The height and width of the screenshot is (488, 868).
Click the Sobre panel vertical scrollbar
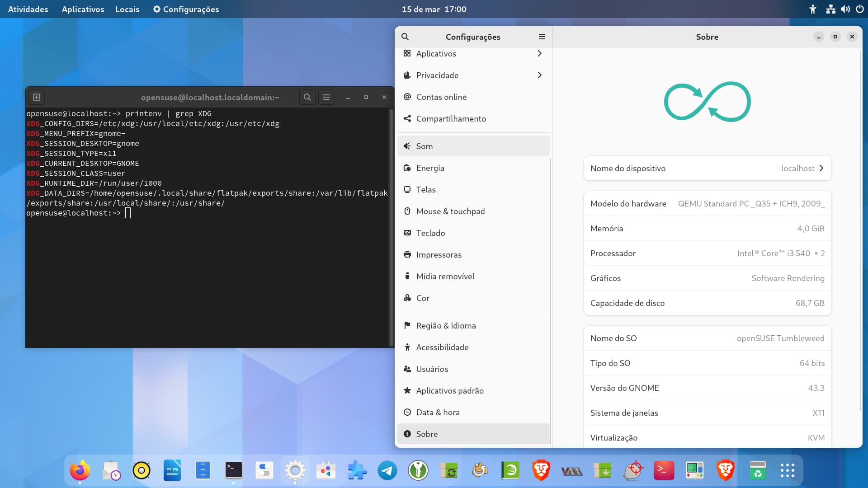(x=860, y=230)
